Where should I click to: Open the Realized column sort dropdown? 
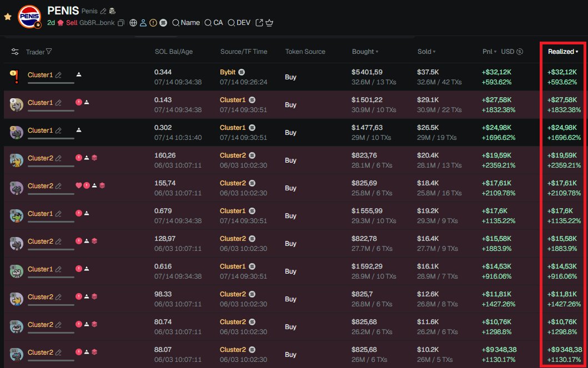click(576, 52)
